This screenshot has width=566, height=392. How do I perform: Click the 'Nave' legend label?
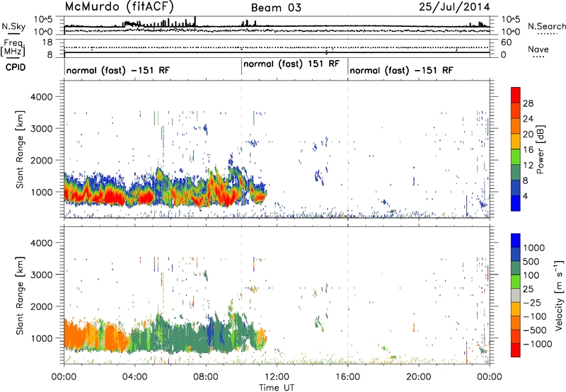[x=538, y=49]
